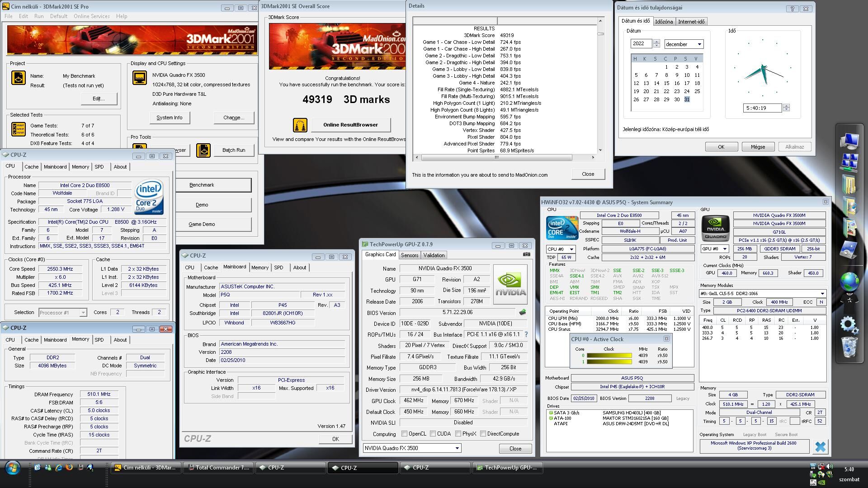Click Mégse in the date and time dialog

point(758,147)
